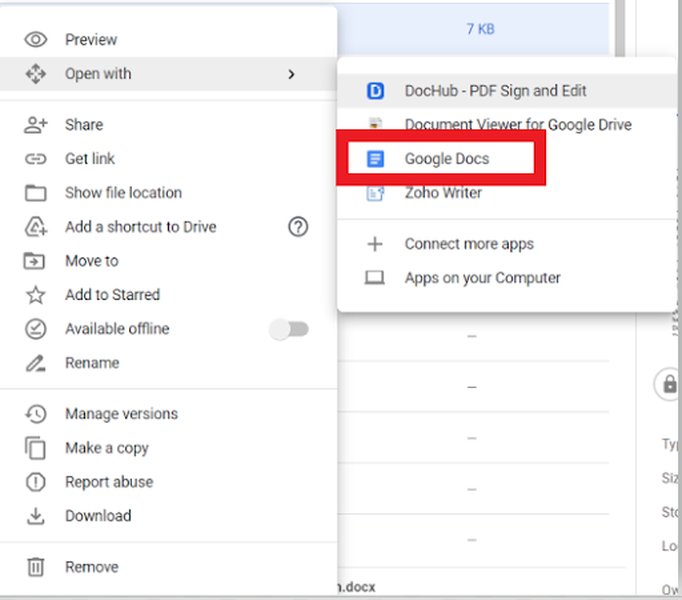Click the DocHub app icon
The width and height of the screenshot is (682, 600).
(375, 91)
